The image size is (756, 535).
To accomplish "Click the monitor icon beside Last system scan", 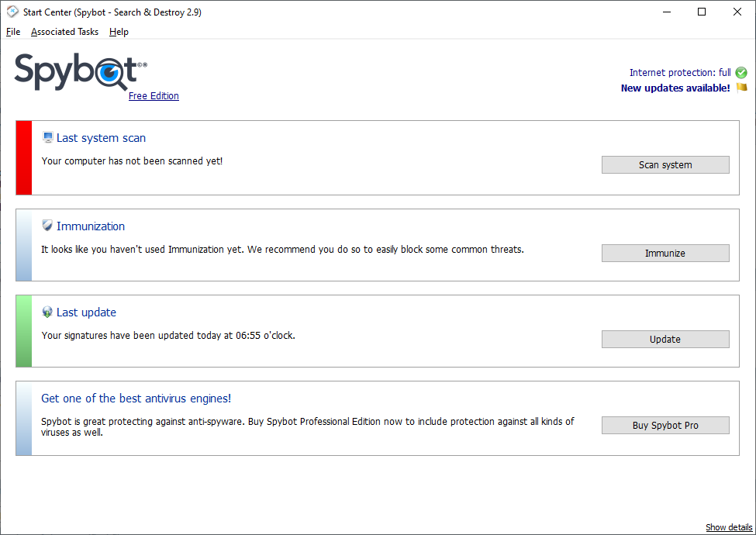I will tap(48, 137).
